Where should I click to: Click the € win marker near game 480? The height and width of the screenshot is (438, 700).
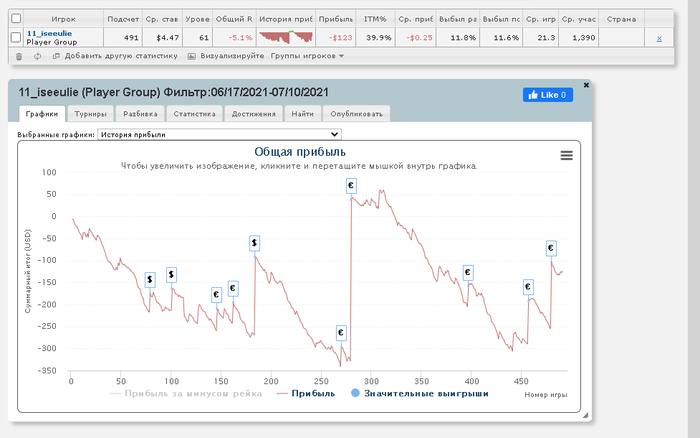coord(551,248)
